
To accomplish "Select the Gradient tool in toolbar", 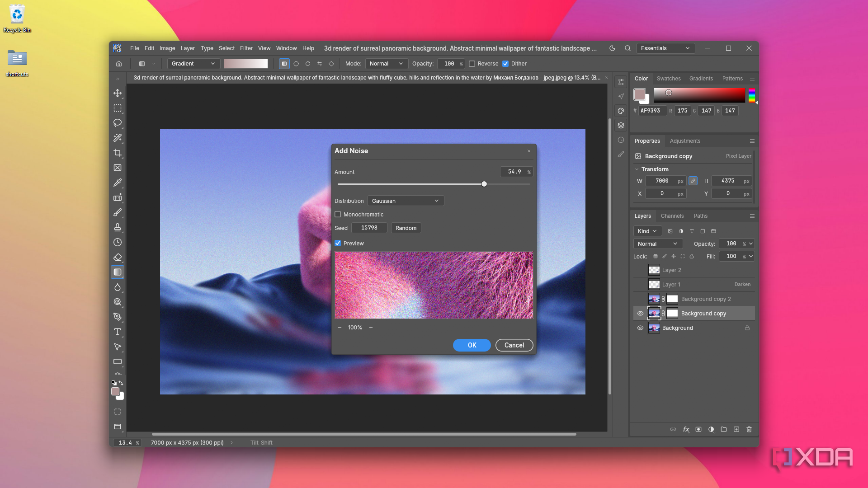I will click(118, 272).
